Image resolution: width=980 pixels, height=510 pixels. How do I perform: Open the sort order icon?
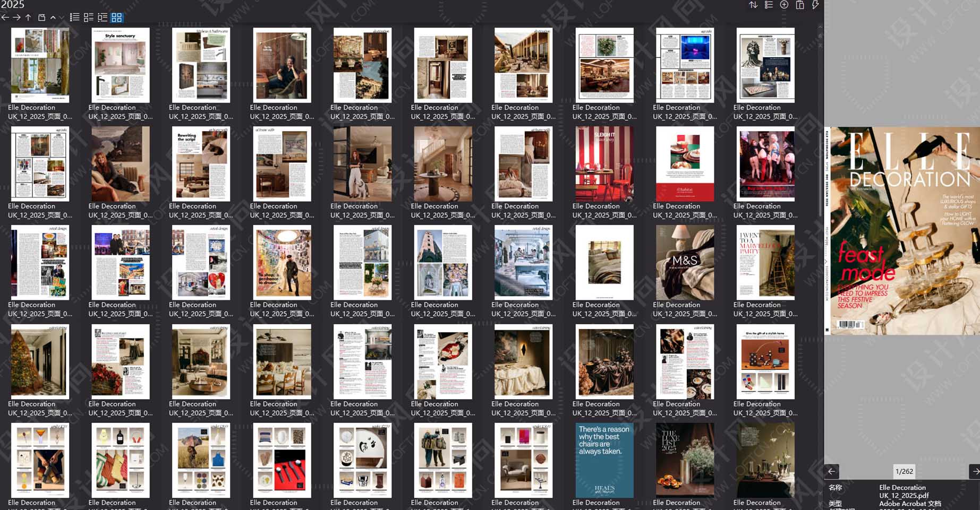[x=754, y=5]
